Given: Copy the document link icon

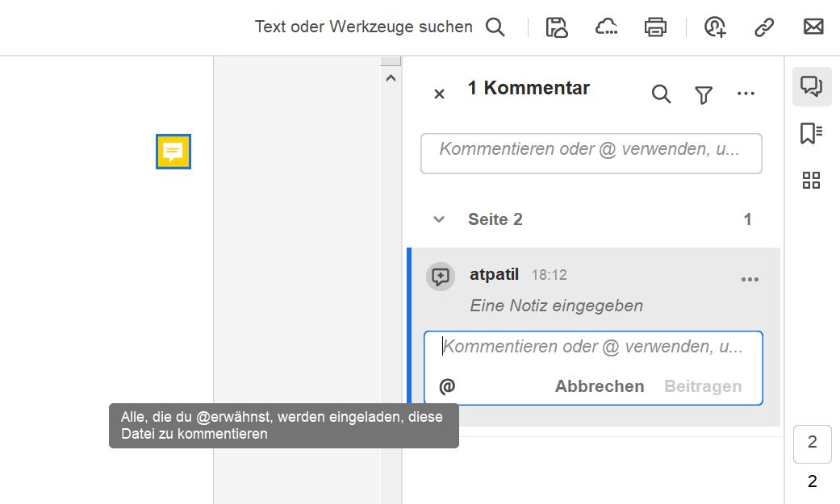Looking at the screenshot, I should (763, 27).
